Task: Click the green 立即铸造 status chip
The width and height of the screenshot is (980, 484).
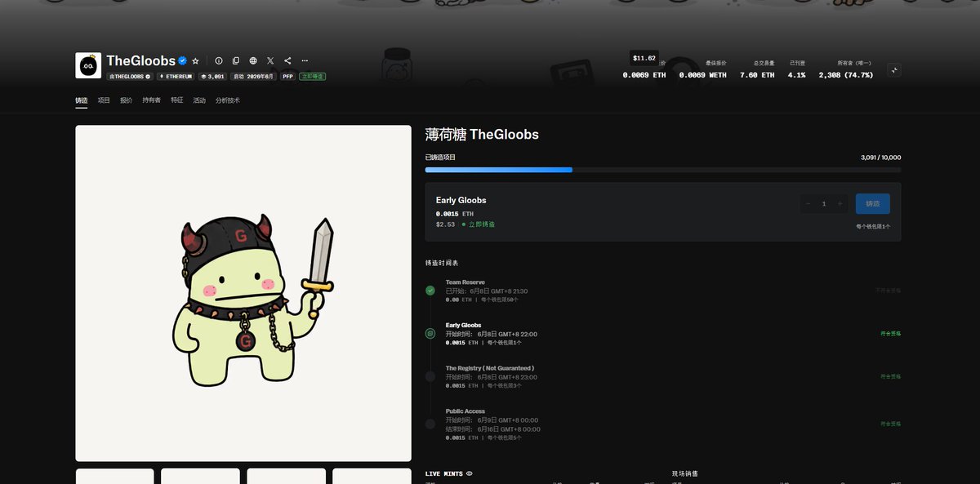Action: (312, 76)
